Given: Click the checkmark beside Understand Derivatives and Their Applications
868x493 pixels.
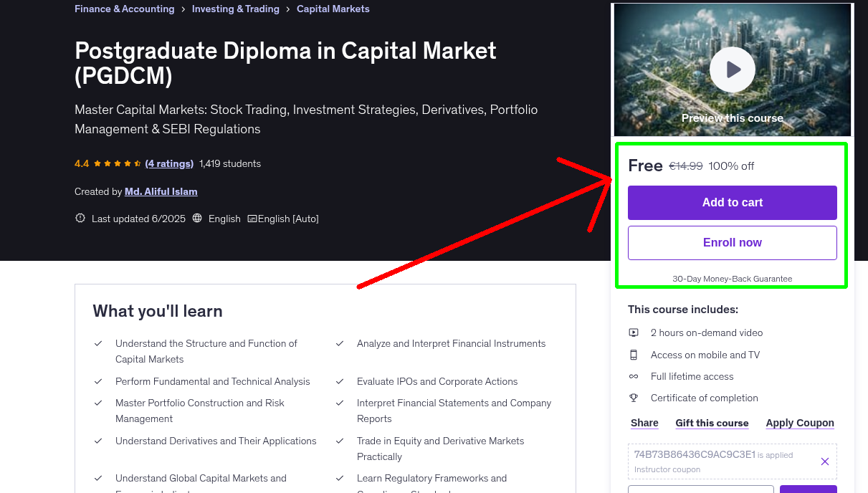Looking at the screenshot, I should pyautogui.click(x=98, y=441).
